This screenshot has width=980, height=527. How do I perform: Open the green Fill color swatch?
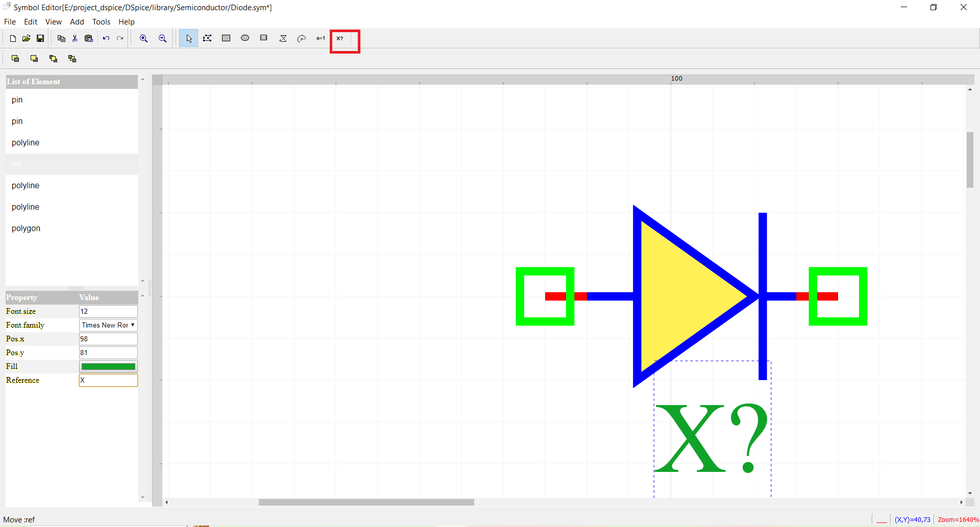[x=108, y=366]
